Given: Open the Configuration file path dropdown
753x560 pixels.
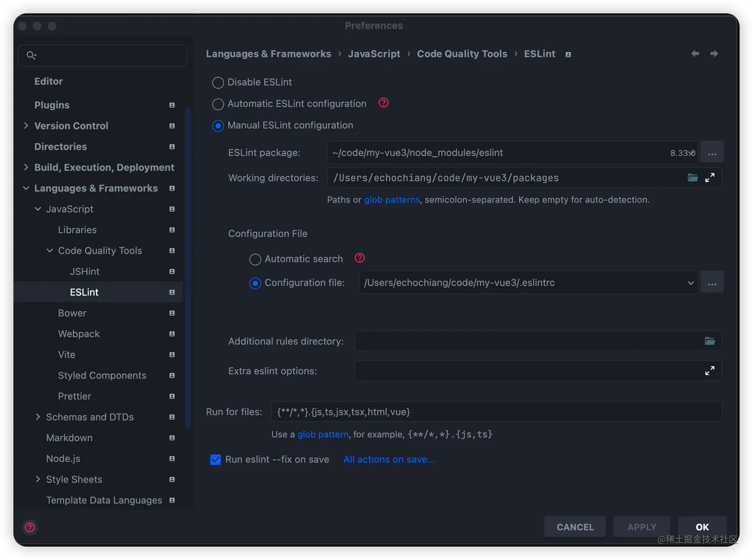Looking at the screenshot, I should coord(690,283).
